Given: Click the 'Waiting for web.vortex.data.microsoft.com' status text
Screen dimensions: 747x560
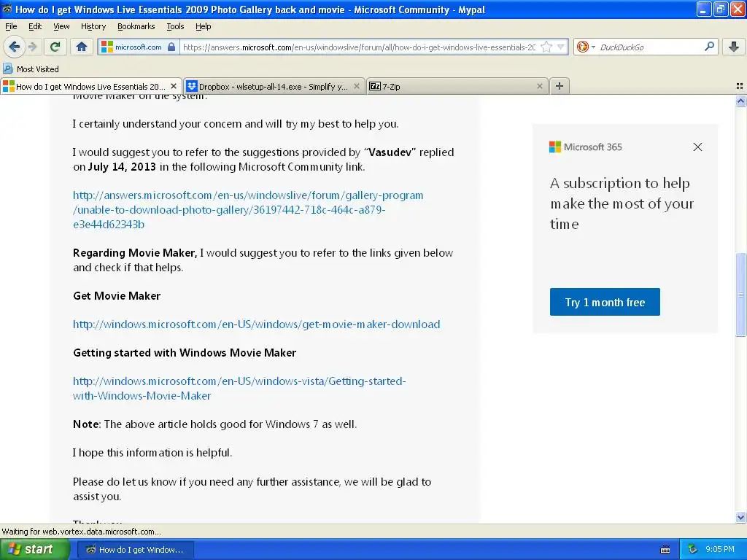Looking at the screenshot, I should 82,532.
